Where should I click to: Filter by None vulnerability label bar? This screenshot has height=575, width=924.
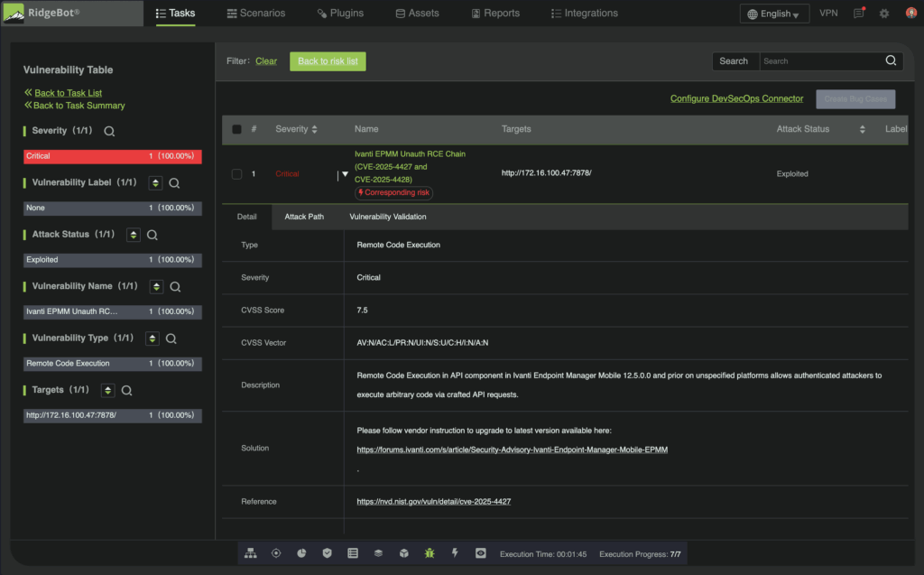coord(113,209)
